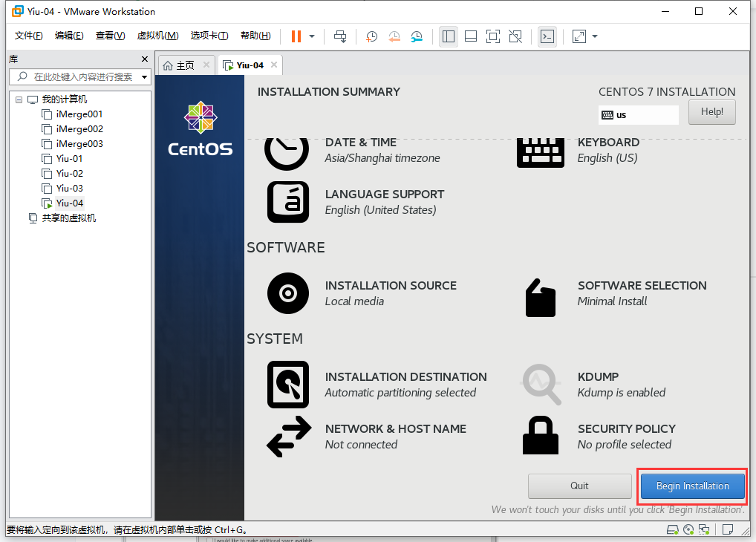The image size is (756, 542).
Task: Close the 主页 tab
Action: 206,65
